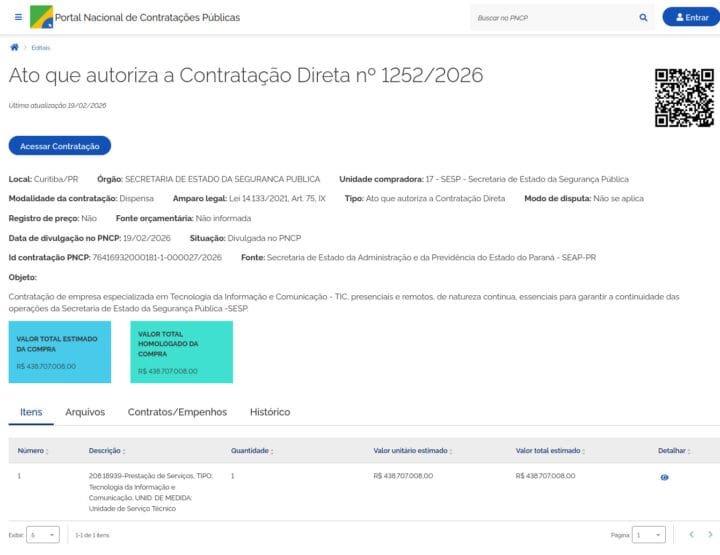
Task: Open the Página number dropdown
Action: (648, 535)
